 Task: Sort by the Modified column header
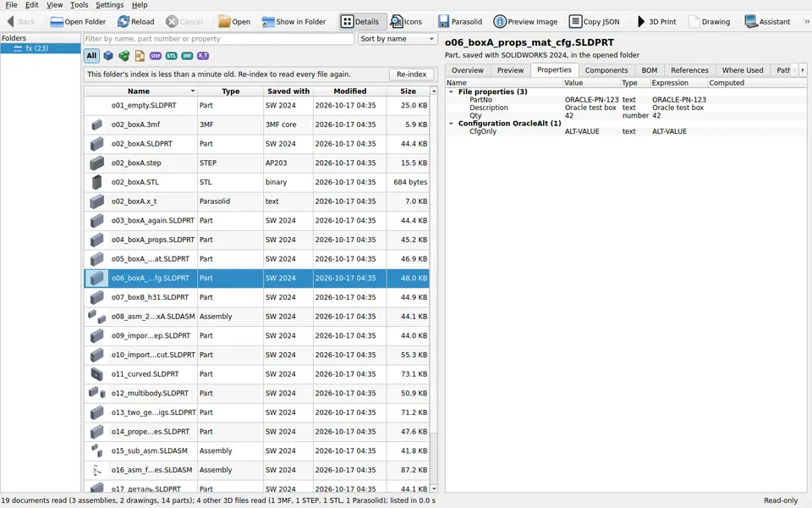click(x=349, y=91)
